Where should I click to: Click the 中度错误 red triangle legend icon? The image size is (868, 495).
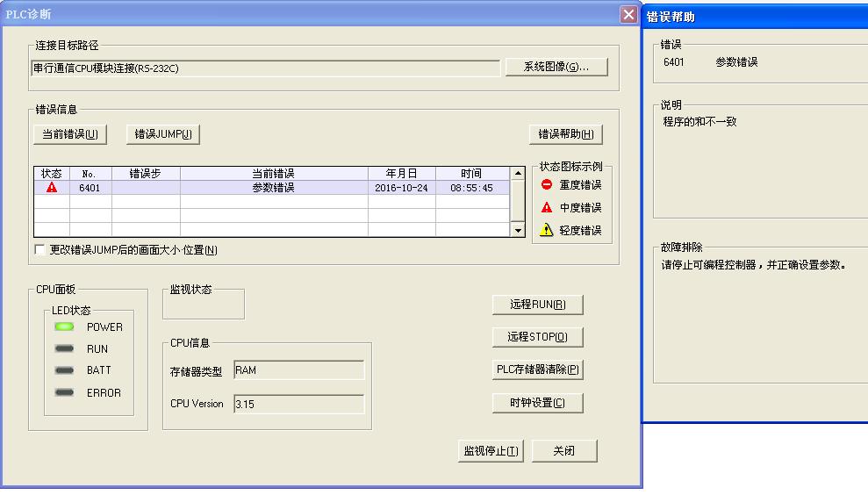coord(547,208)
